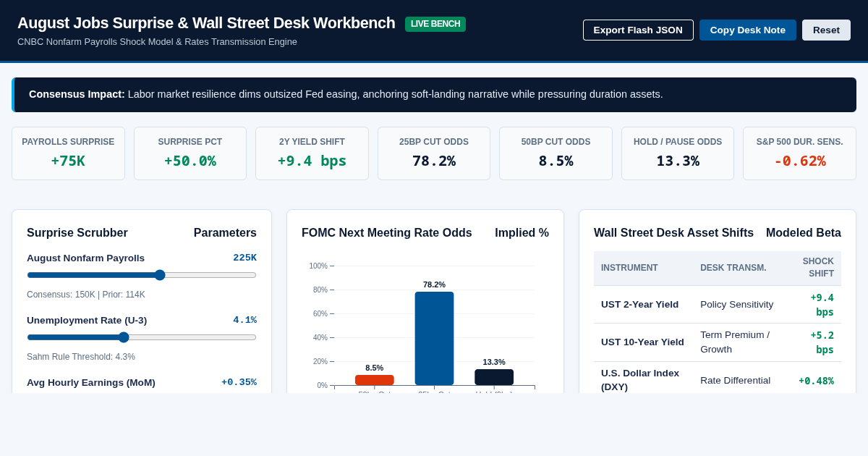Click the +0.48% shock shift value
This screenshot has height=456, width=868.
click(x=816, y=381)
